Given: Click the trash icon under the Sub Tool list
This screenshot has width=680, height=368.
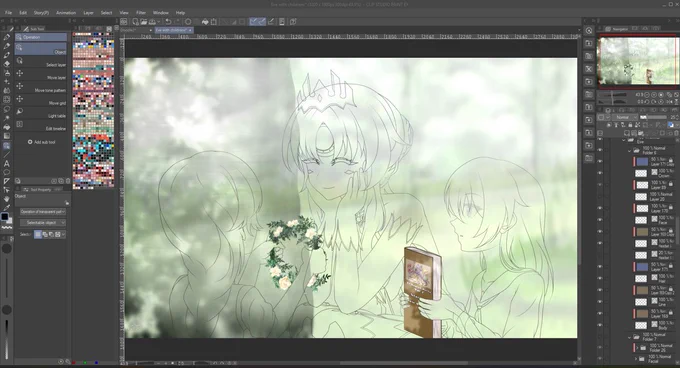Looking at the screenshot, I should (x=68, y=181).
